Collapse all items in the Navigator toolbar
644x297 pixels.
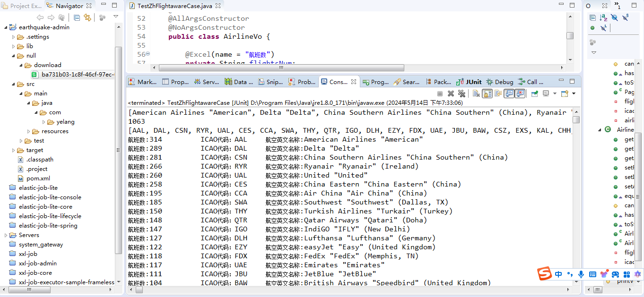[77, 17]
